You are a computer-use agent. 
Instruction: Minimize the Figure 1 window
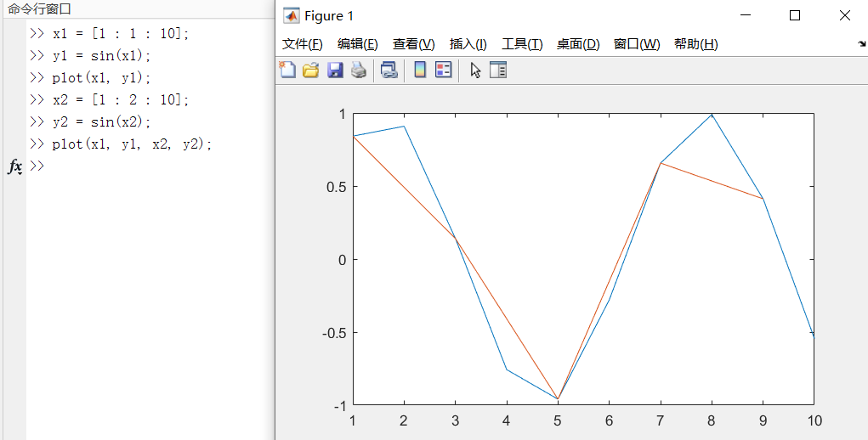pos(746,15)
